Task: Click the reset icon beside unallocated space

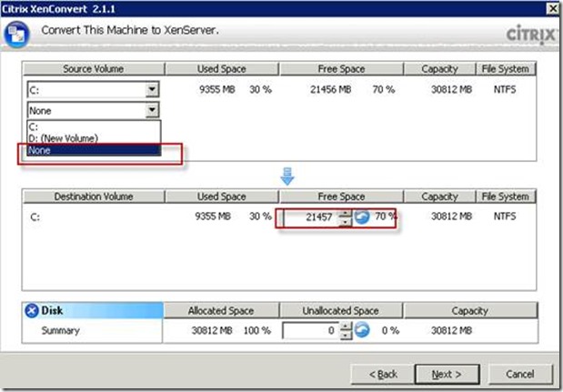Action: coord(362,330)
